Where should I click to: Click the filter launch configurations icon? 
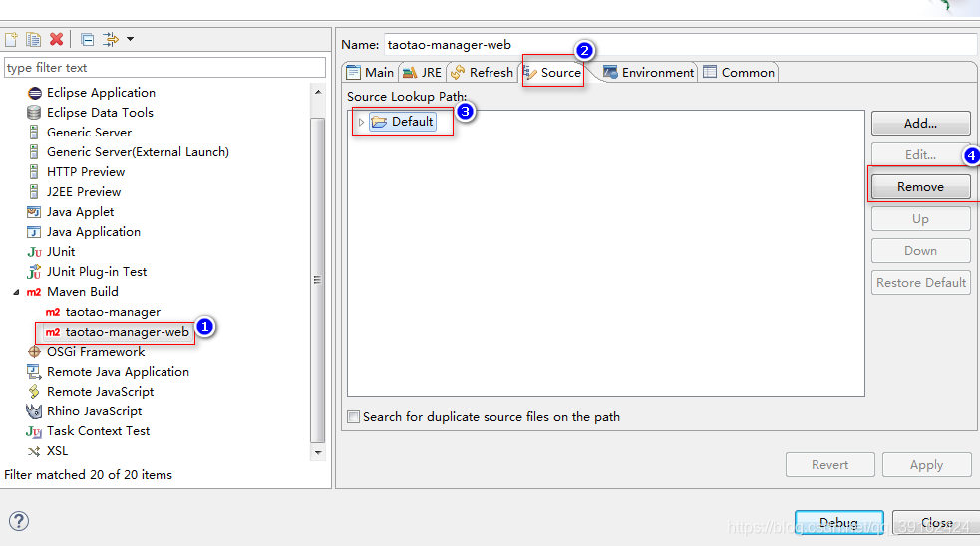point(111,40)
